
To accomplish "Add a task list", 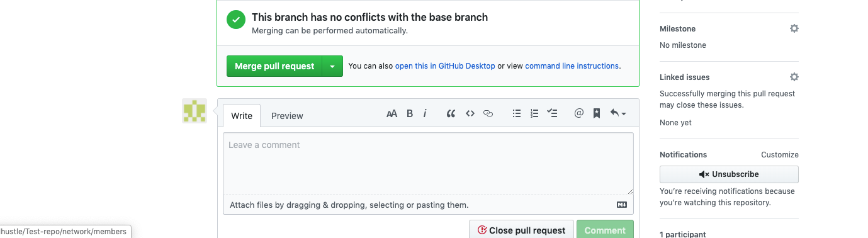I will 552,114.
